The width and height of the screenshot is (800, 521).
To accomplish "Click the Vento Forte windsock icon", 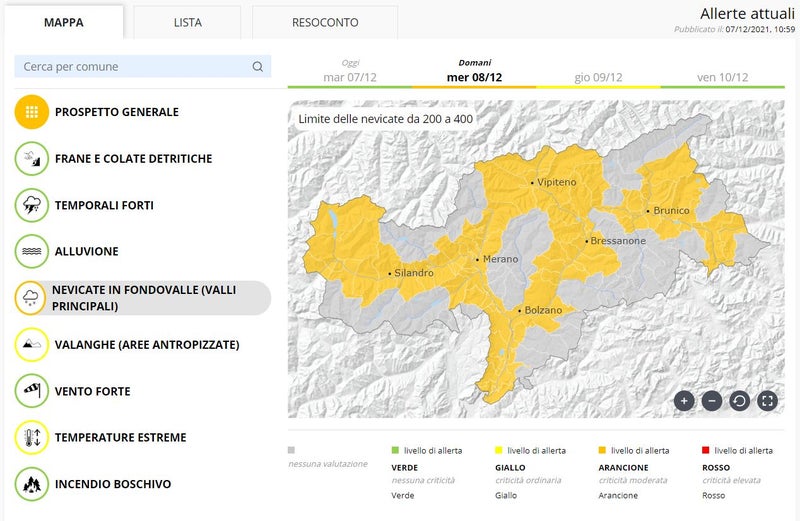I will tap(32, 391).
